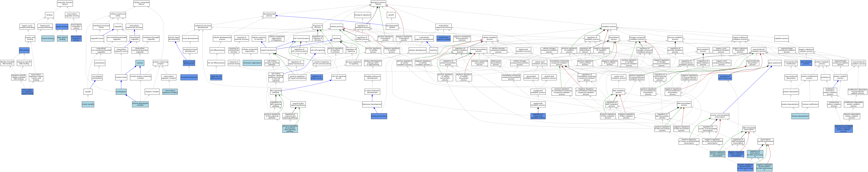Click the glycerolipid metabolic process node

coord(531,77)
